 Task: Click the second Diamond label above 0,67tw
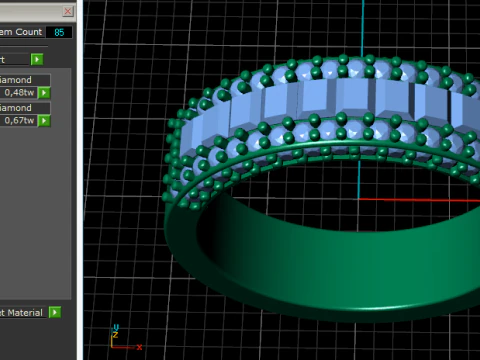(x=25, y=108)
